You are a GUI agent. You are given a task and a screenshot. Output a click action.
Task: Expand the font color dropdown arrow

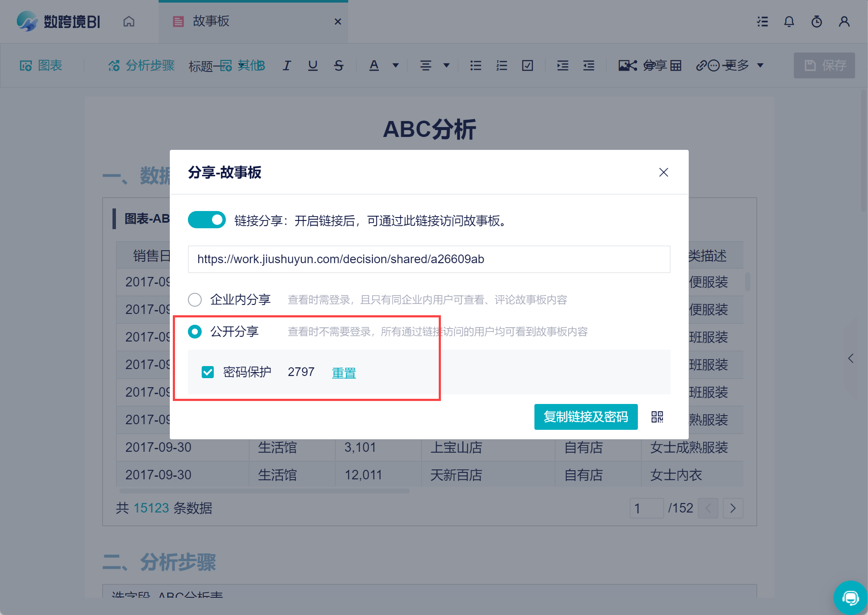click(x=395, y=65)
